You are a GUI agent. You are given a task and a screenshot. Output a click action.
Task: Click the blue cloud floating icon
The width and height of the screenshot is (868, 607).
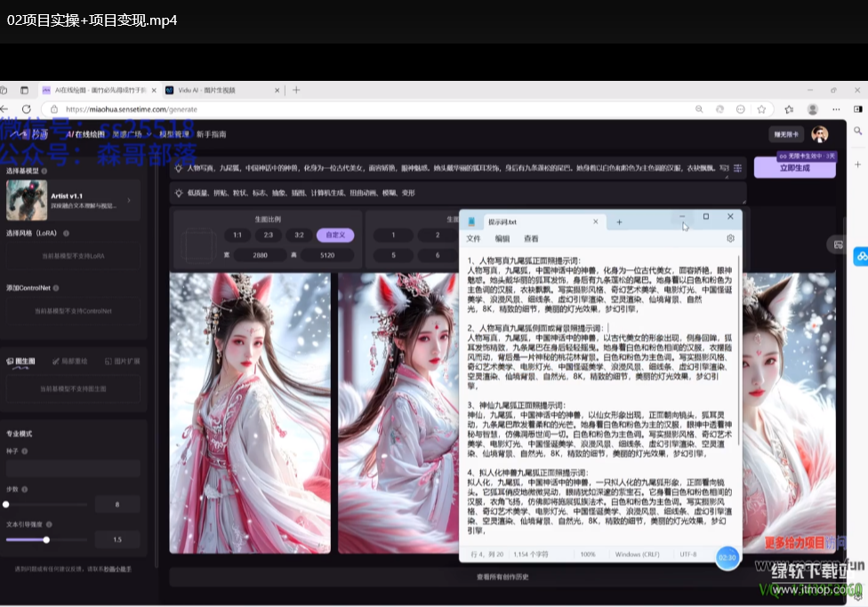tap(861, 256)
